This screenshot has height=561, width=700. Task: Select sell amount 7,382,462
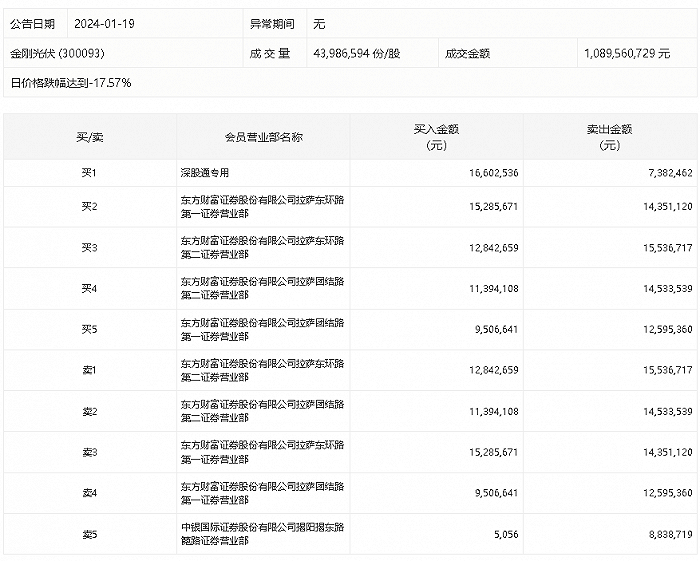671,173
